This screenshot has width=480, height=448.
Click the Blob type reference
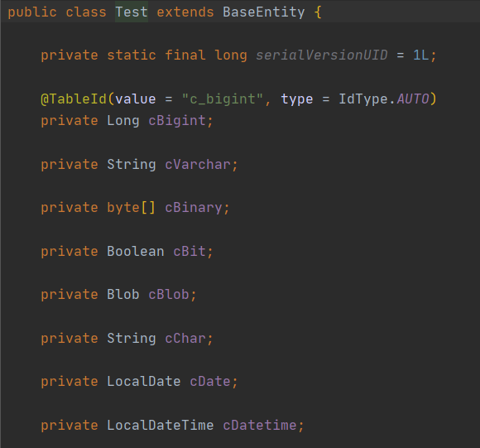123,295
